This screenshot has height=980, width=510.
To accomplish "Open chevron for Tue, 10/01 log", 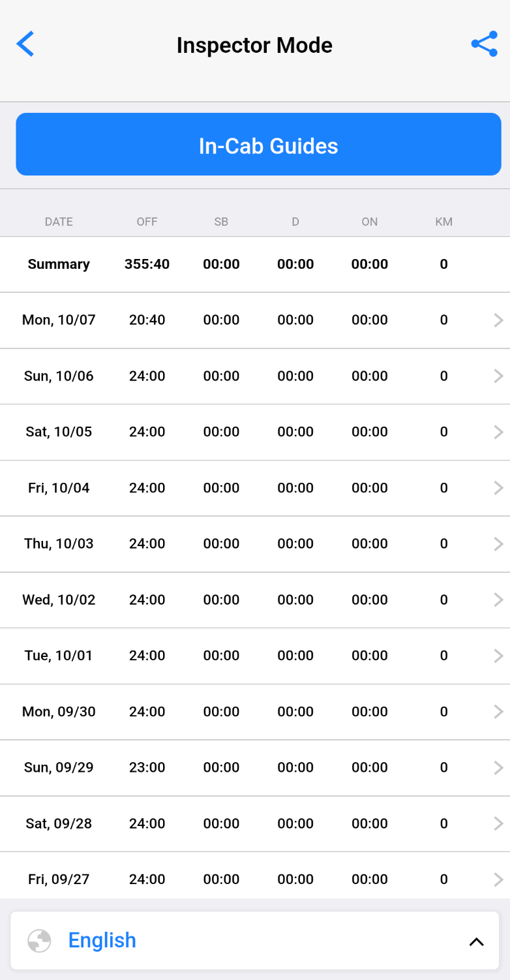I will point(498,656).
